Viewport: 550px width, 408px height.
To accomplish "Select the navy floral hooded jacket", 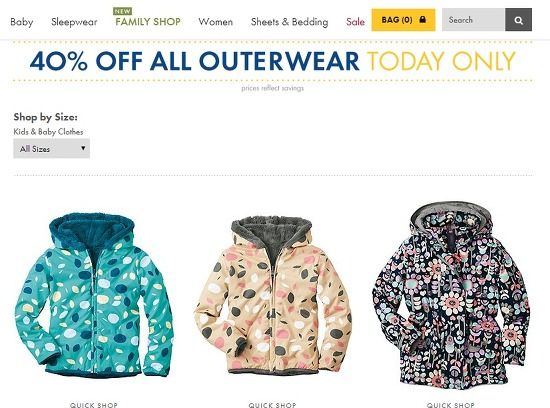I will pos(451,294).
